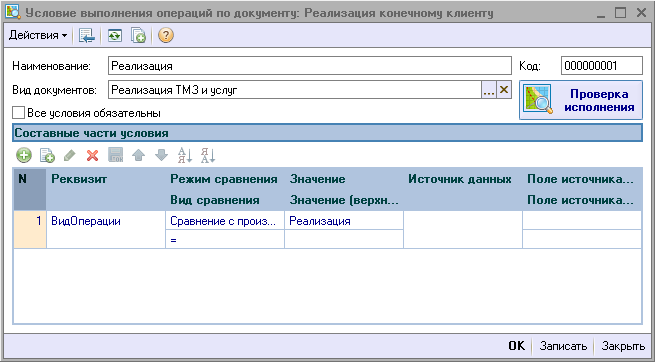Image resolution: width=655 pixels, height=362 pixels.
Task: Open selection for Вид документов field
Action: (x=489, y=90)
